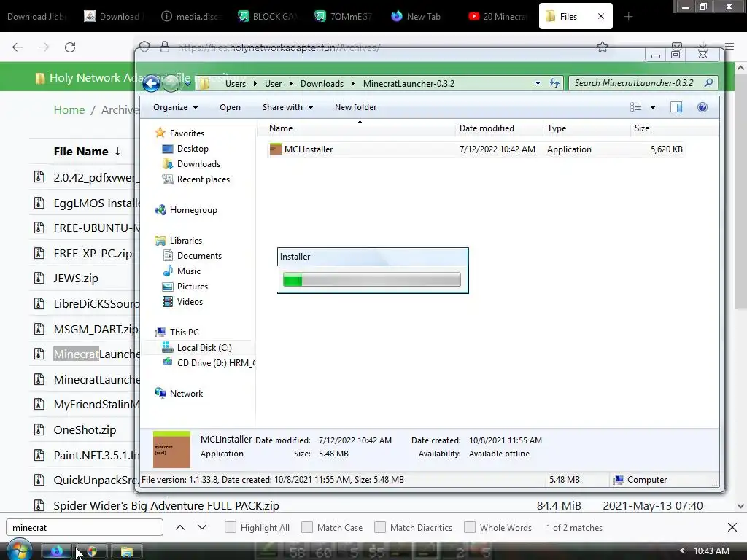
Task: Switch to the media.disc tab
Action: 191,17
